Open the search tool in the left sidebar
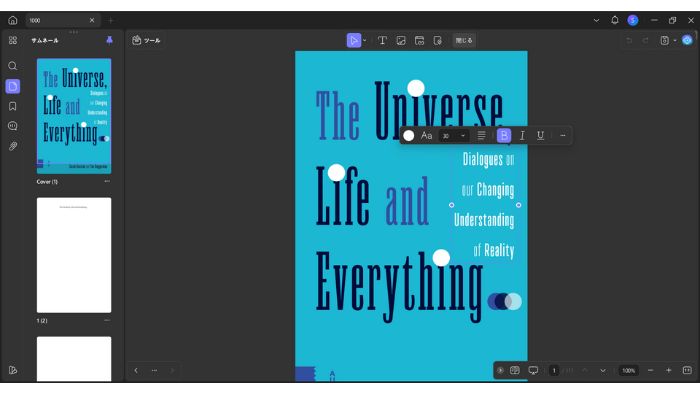The height and width of the screenshot is (394, 700). (12, 66)
